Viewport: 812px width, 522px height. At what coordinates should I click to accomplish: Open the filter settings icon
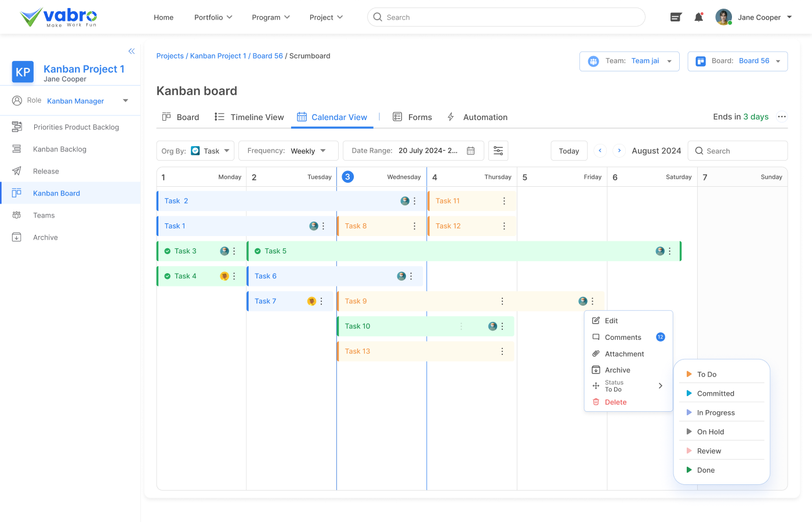498,151
